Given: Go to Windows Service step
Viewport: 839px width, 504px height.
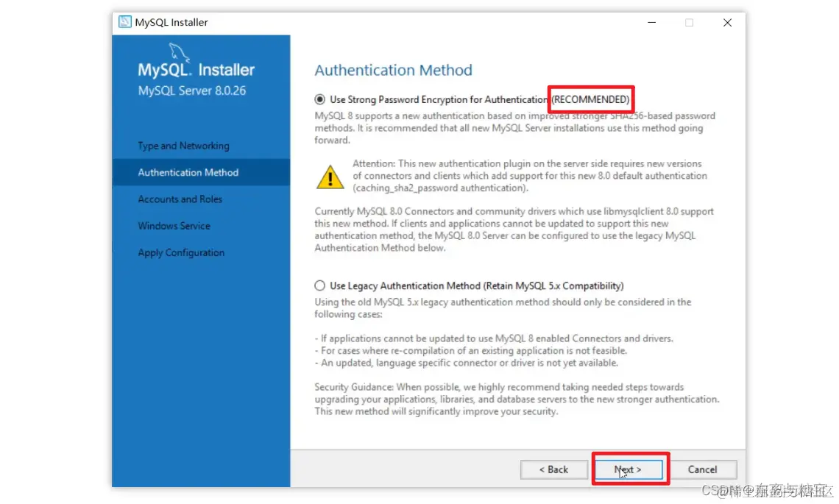Looking at the screenshot, I should click(x=174, y=226).
